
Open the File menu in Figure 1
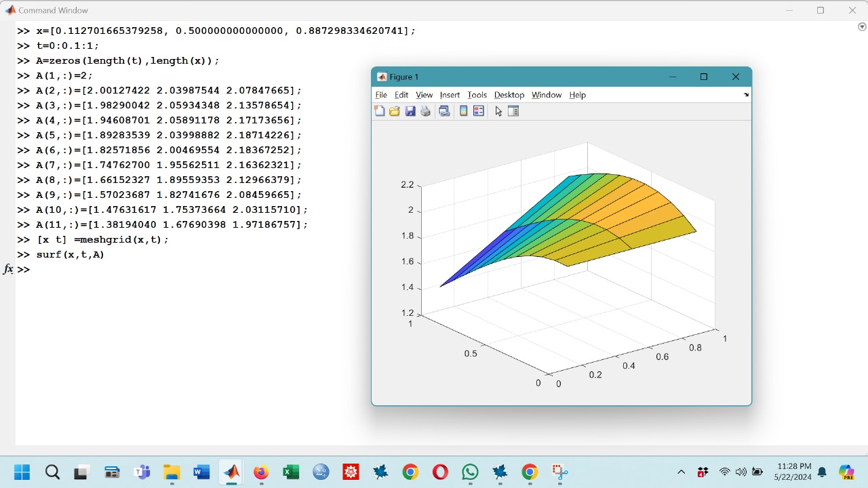click(381, 95)
